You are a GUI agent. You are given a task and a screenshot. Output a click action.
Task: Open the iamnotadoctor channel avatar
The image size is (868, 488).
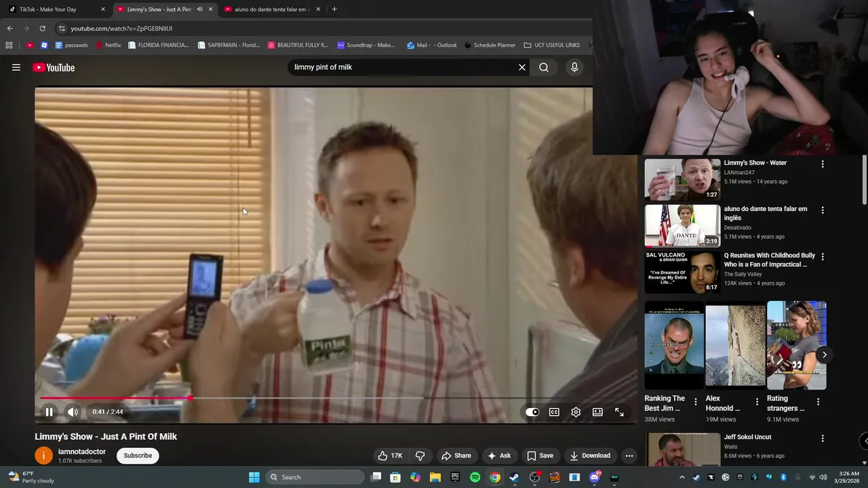[x=43, y=455]
